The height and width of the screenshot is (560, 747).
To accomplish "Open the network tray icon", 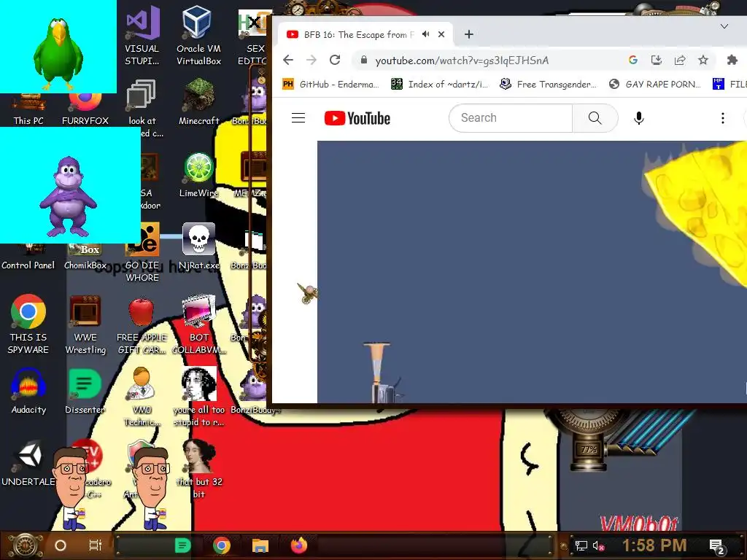I will (581, 546).
